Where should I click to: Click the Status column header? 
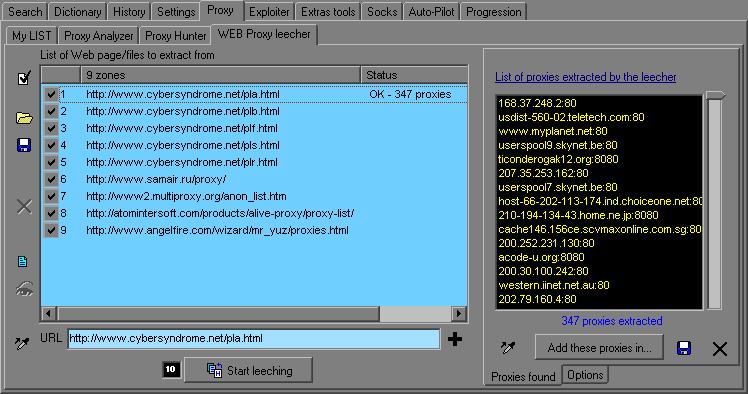[x=414, y=75]
